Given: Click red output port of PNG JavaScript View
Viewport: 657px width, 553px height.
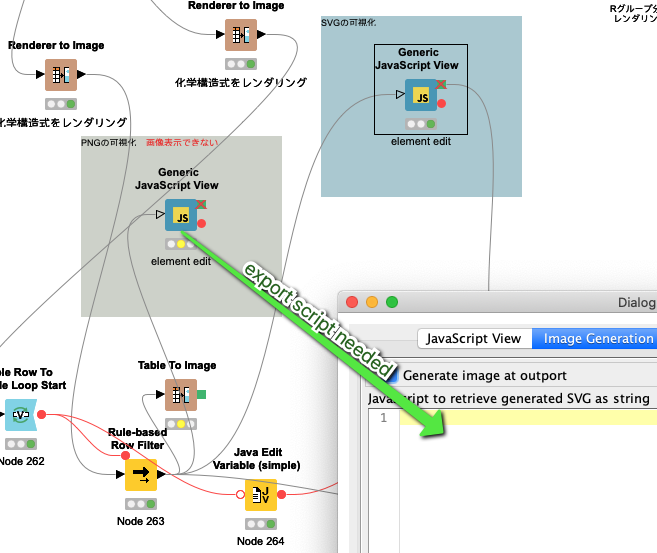Looking at the screenshot, I should point(202,223).
